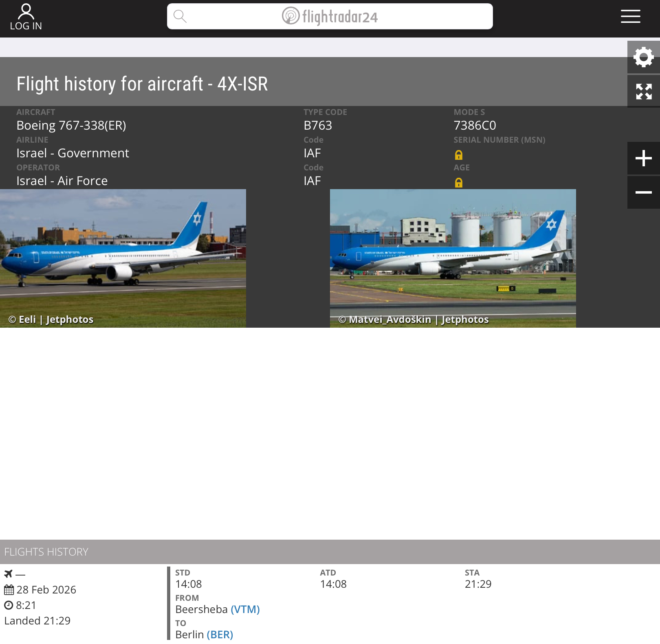The height and width of the screenshot is (644, 660).
Task: Zoom out using the minus button
Action: pos(643,192)
